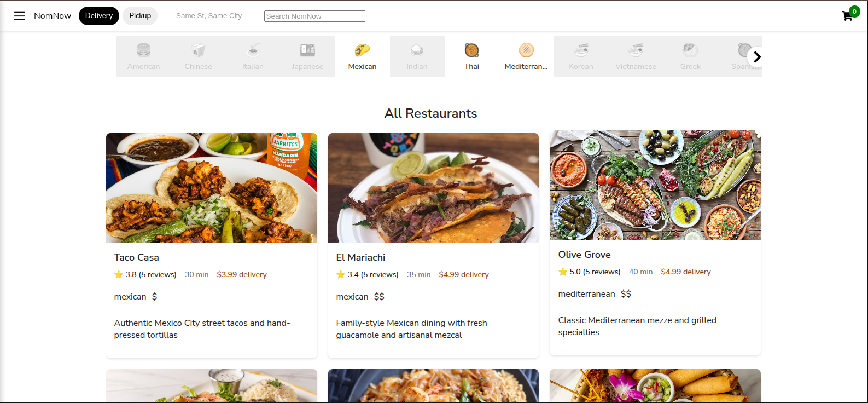Select the Italian cuisine category

pyautogui.click(x=253, y=57)
